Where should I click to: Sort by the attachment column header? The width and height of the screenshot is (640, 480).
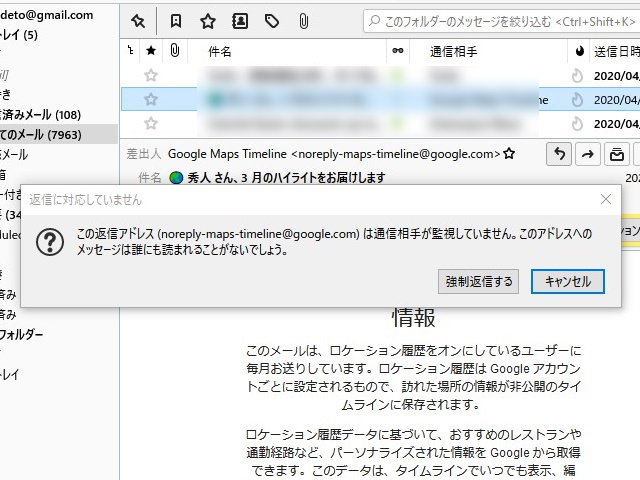point(175,51)
